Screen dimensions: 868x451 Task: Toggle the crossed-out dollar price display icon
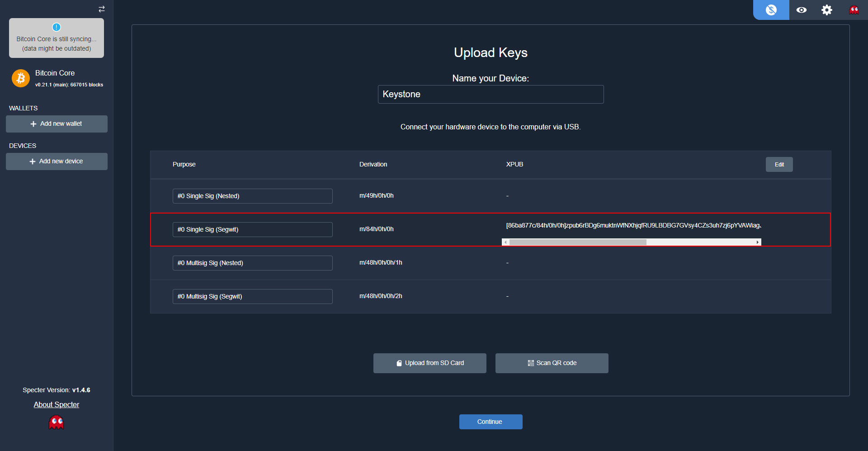click(x=771, y=10)
